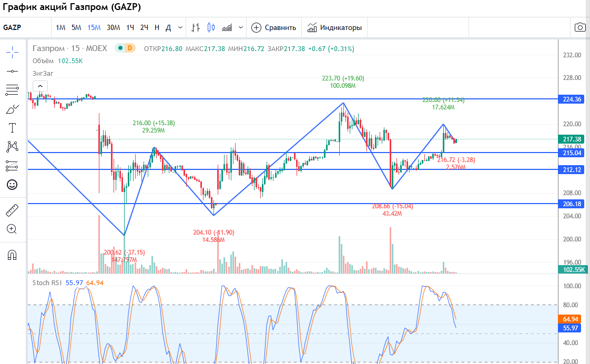Switch chart style to area
Screen dimensions: 590x364
click(x=227, y=27)
